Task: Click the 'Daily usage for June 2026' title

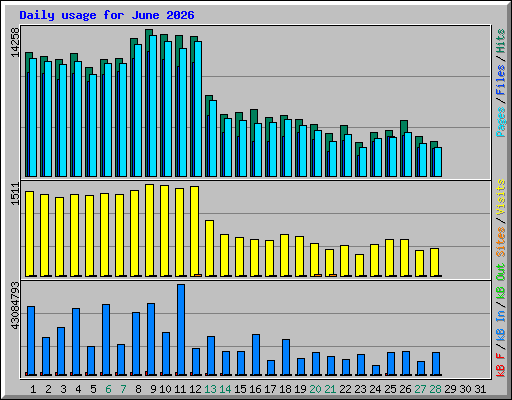Action: [x=107, y=15]
